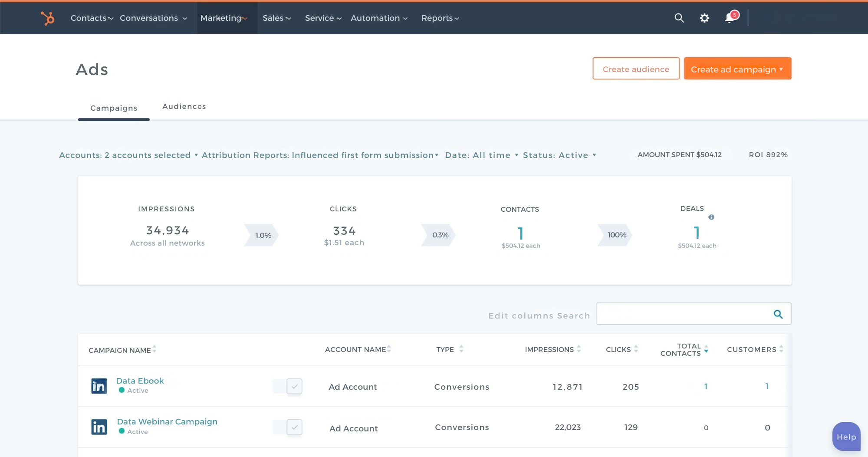Open the search magnifier in top bar
Viewport: 868px width, 457px height.
pyautogui.click(x=679, y=18)
